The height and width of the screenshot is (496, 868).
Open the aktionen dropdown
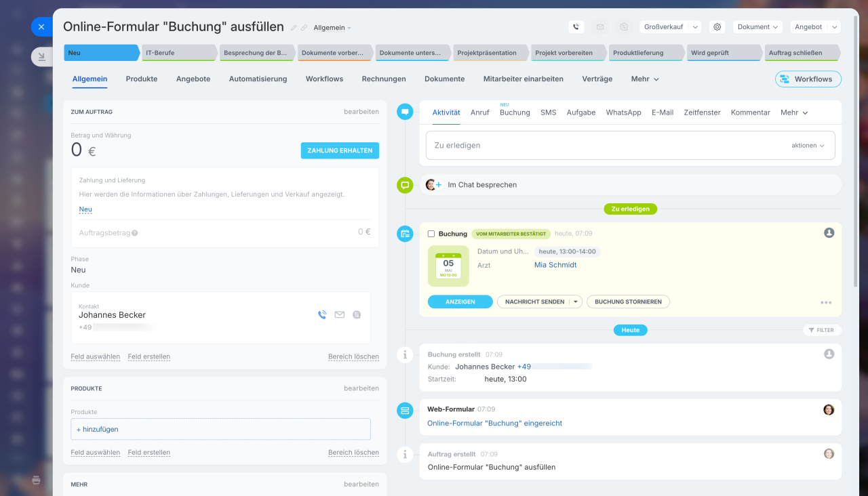[808, 146]
